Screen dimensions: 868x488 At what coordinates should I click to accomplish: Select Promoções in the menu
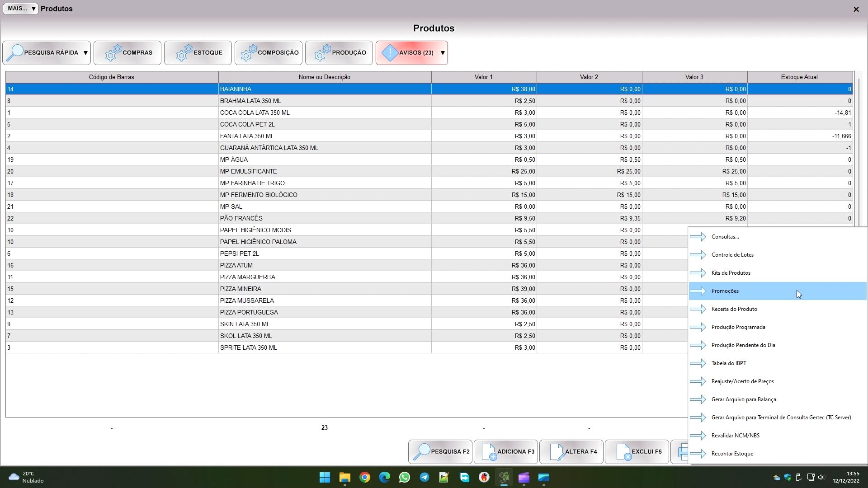[x=725, y=291]
